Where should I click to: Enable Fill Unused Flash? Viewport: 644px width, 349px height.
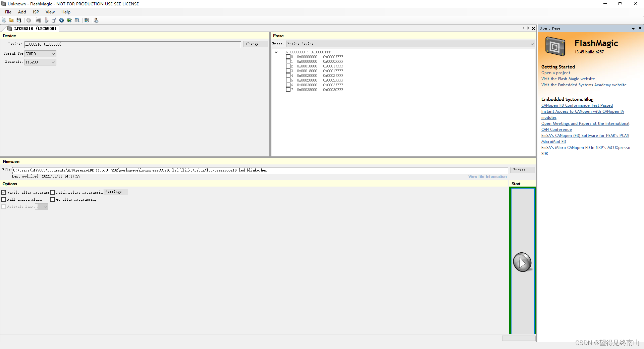coord(4,199)
